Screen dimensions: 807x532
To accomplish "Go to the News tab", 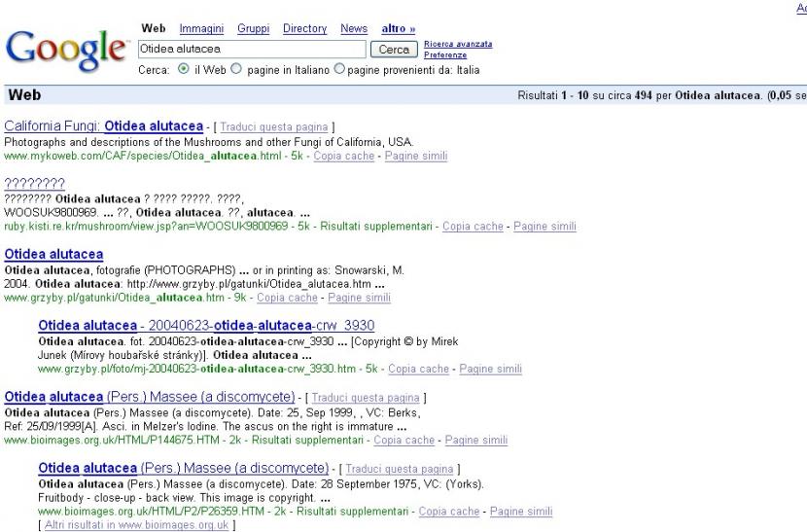I will point(354,29).
